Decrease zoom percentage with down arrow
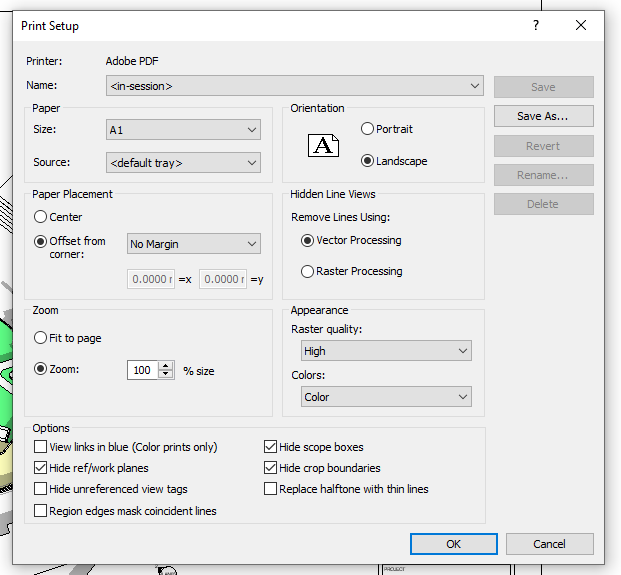 click(166, 374)
